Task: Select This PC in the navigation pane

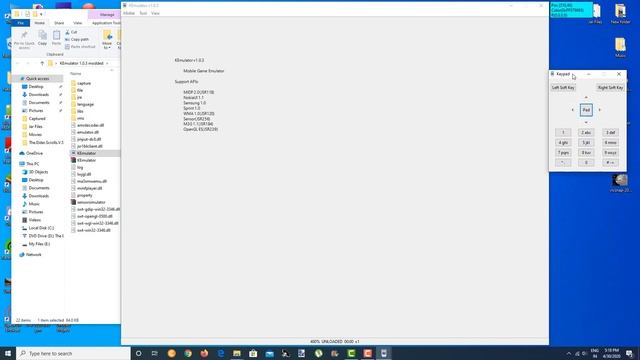Action: point(33,164)
